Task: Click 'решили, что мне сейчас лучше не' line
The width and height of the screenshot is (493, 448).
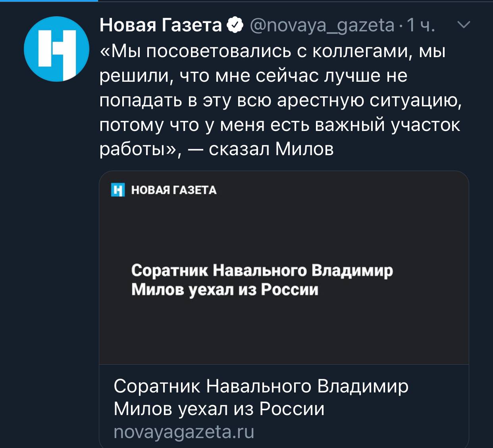Action: 253,76
